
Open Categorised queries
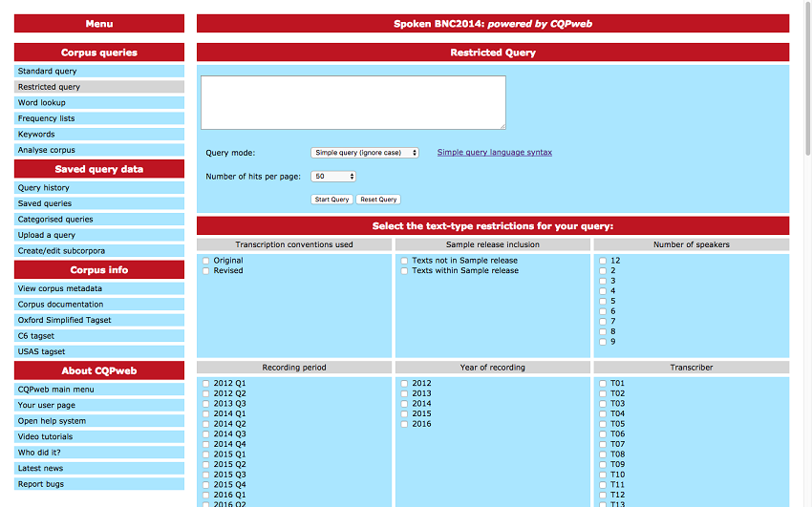coord(99,220)
